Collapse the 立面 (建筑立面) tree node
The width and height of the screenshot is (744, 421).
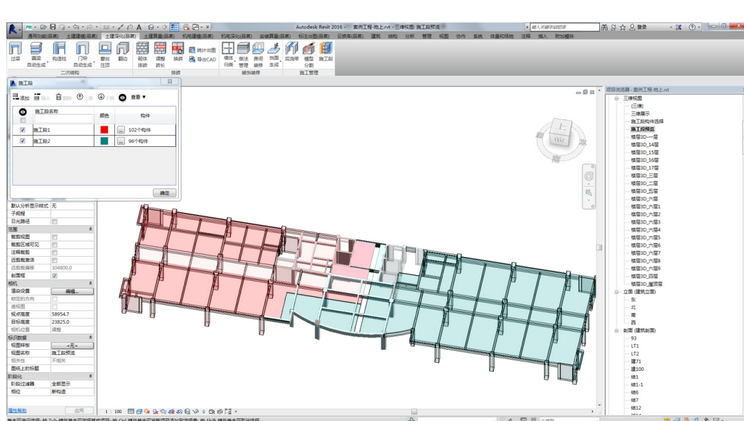coord(616,292)
